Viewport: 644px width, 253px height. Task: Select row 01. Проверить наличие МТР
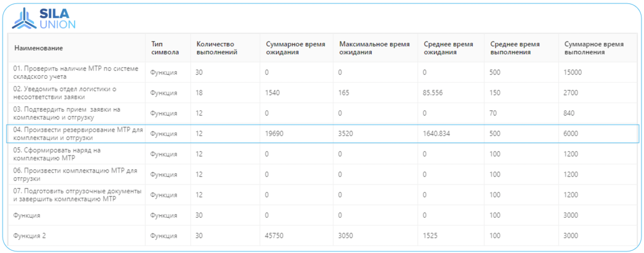(x=75, y=72)
